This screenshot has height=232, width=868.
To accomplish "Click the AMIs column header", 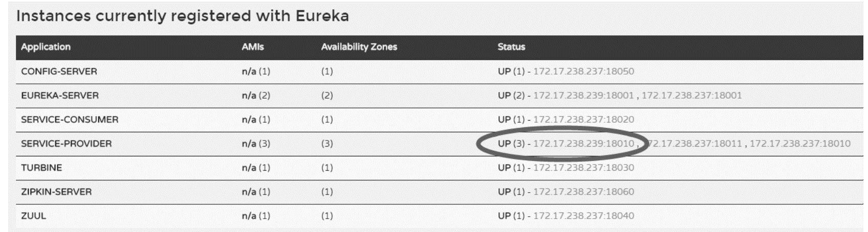I will (x=253, y=47).
